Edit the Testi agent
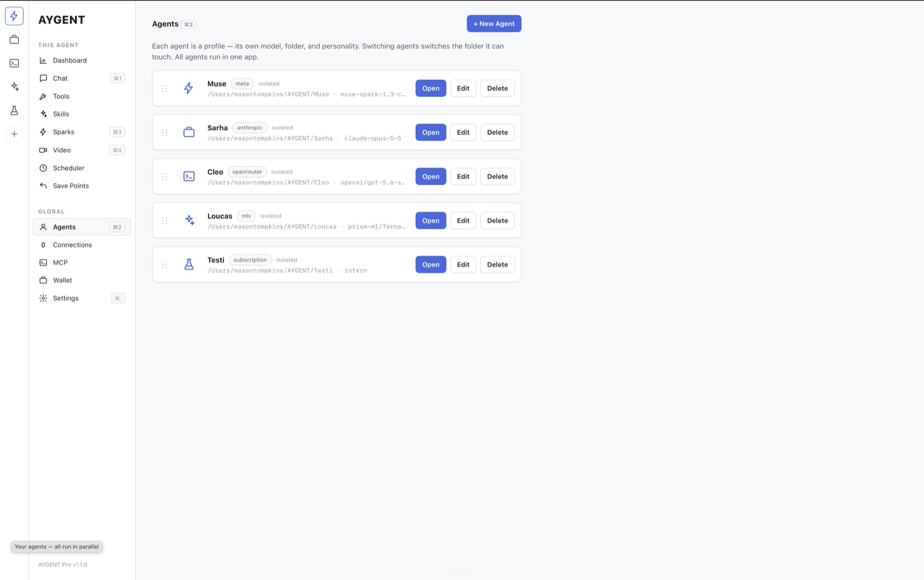The height and width of the screenshot is (580, 924). coord(463,264)
